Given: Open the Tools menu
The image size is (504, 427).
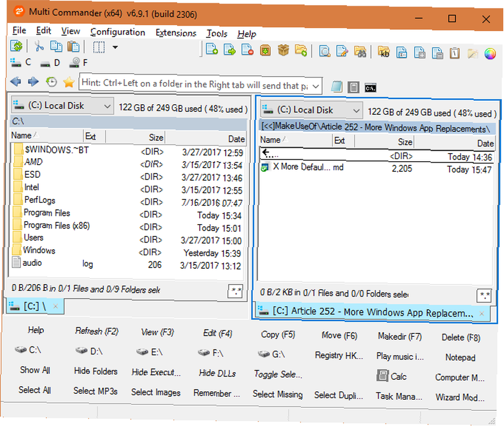Looking at the screenshot, I should (x=217, y=33).
